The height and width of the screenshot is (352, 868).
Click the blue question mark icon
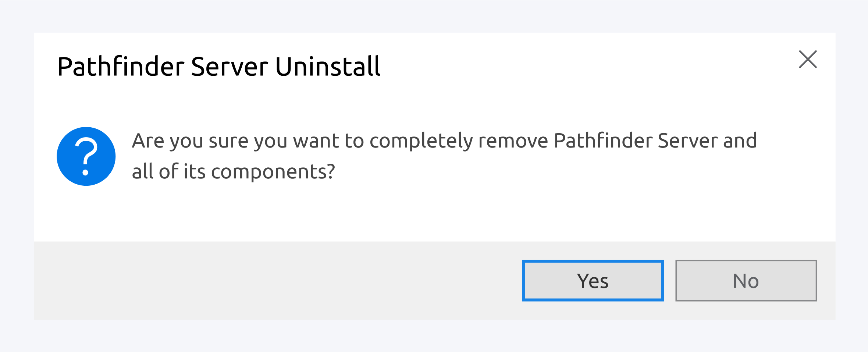(86, 156)
